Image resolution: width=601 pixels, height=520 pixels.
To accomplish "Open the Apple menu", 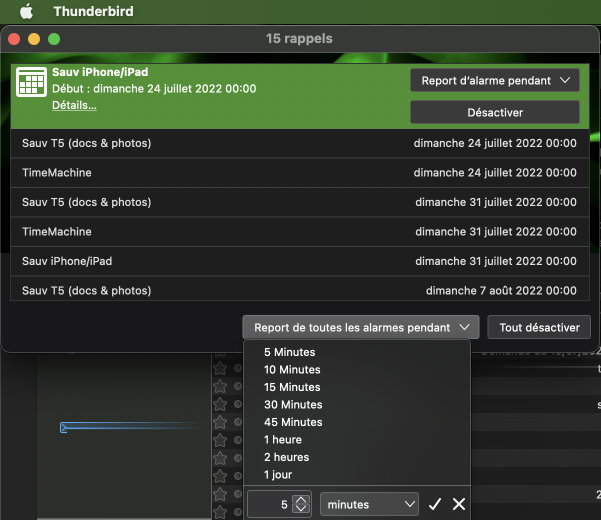I will point(27,12).
